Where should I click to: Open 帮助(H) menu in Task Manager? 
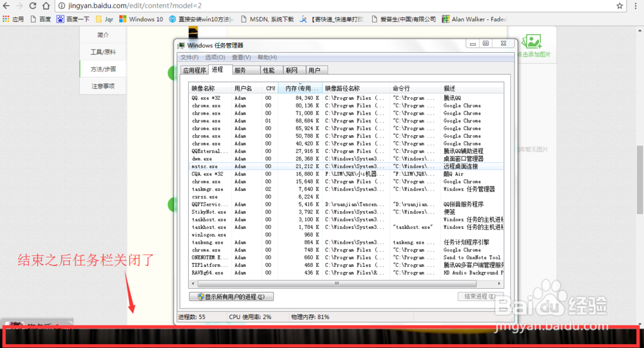coord(267,57)
